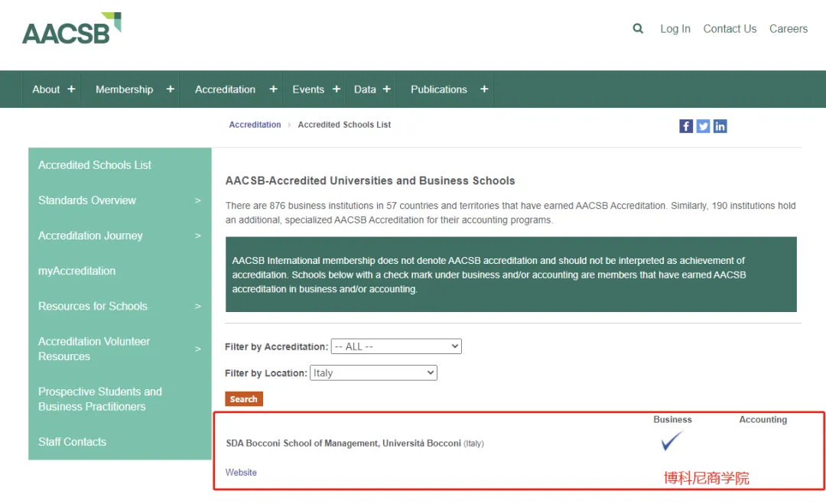Viewport: 826px width, 504px height.
Task: Click the Log In link
Action: [x=675, y=29]
